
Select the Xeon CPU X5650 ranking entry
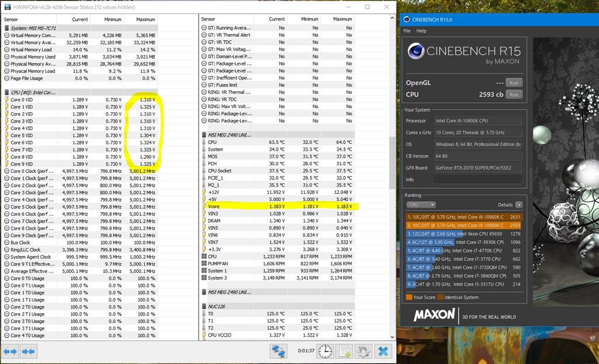pos(464,234)
